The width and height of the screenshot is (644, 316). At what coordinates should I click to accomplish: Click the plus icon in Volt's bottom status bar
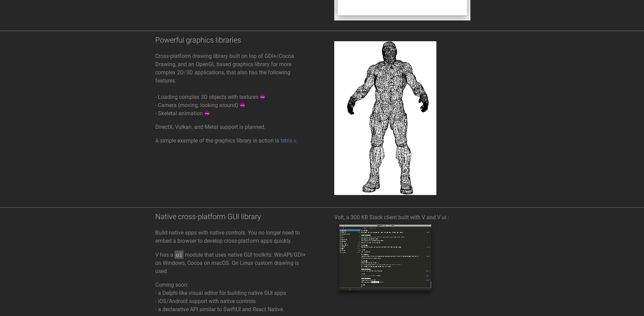pos(358,289)
